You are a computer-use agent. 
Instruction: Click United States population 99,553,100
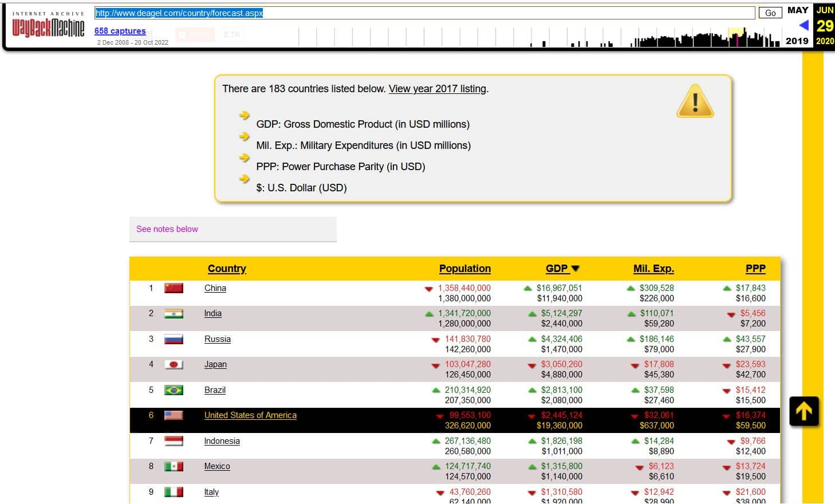click(470, 415)
